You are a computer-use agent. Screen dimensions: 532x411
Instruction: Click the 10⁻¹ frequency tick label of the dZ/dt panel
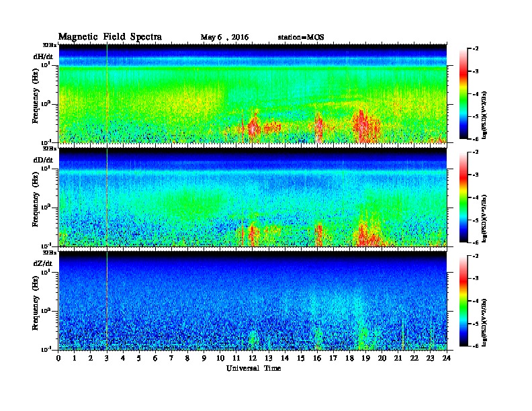tap(46, 349)
